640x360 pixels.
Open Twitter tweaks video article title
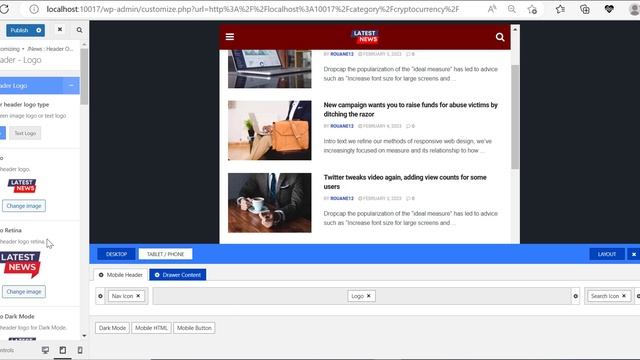point(405,182)
